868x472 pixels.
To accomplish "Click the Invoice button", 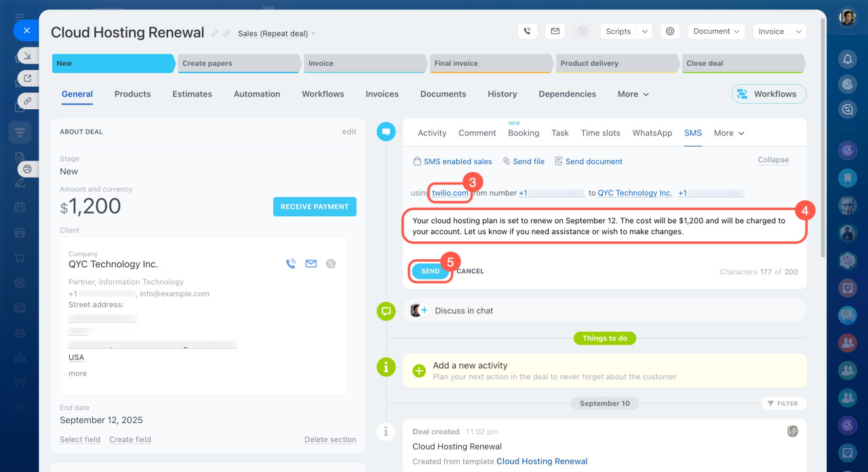I will pos(771,31).
